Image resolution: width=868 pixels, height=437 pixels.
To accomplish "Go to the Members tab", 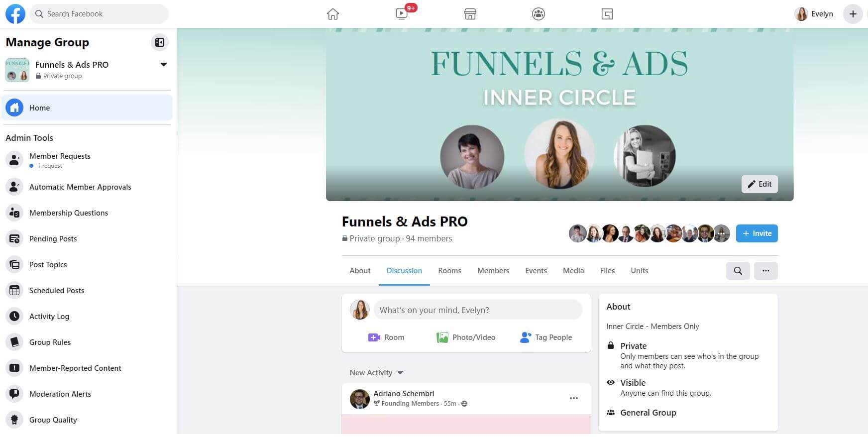I will pyautogui.click(x=493, y=271).
